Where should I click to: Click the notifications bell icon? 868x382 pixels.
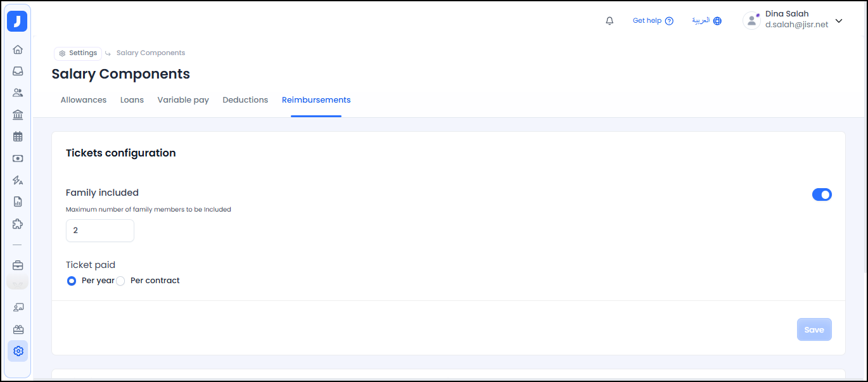pos(610,21)
